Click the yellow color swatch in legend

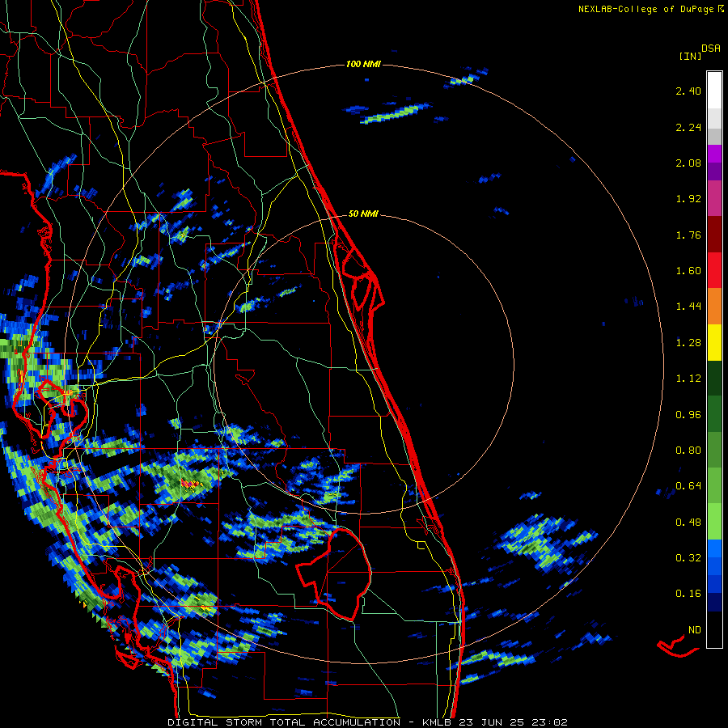click(714, 342)
